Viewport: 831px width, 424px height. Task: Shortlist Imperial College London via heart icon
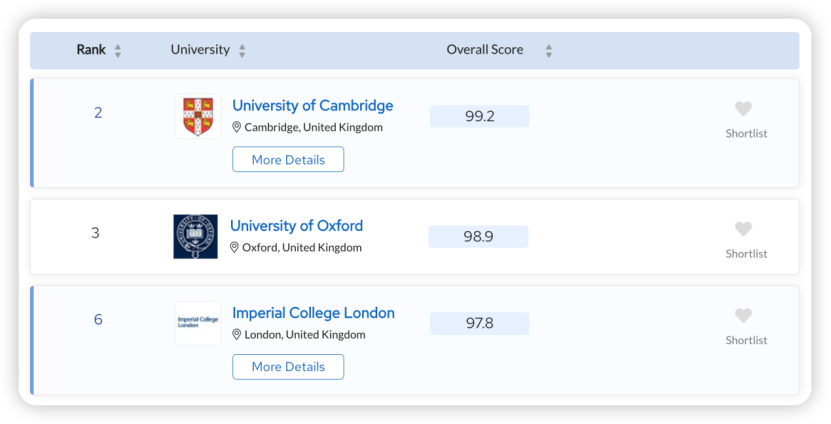[x=744, y=315]
